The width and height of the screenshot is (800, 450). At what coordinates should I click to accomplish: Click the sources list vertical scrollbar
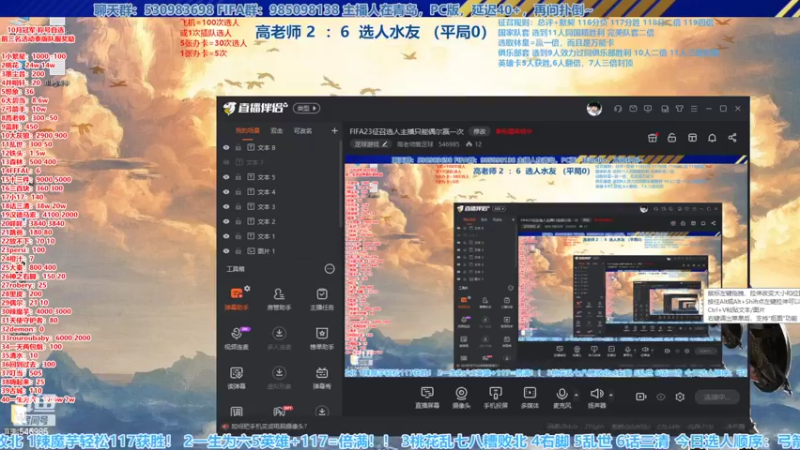(340, 184)
